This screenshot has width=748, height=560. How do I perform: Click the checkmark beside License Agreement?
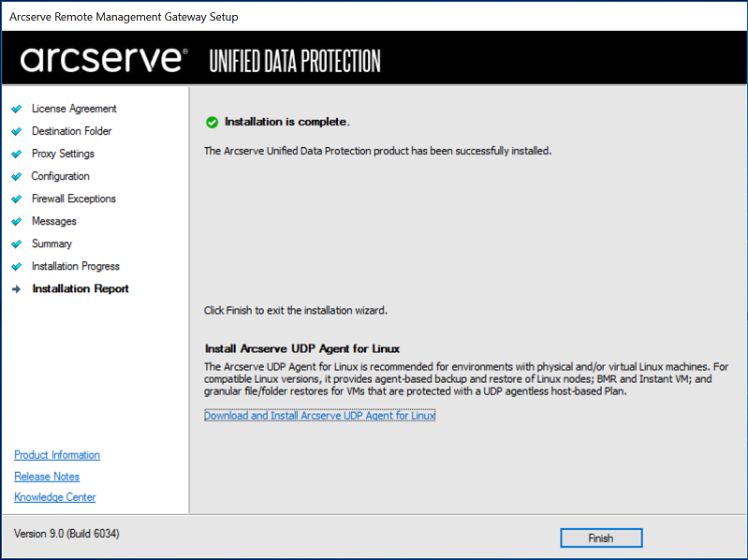[17, 109]
